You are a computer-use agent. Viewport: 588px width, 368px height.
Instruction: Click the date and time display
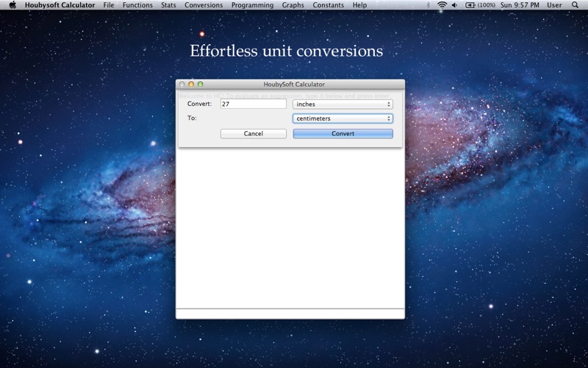point(520,5)
